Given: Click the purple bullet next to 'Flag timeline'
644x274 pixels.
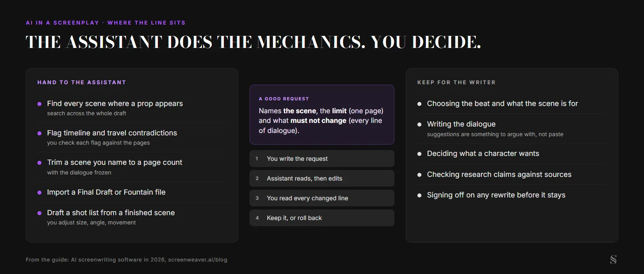Looking at the screenshot, I should tap(39, 133).
